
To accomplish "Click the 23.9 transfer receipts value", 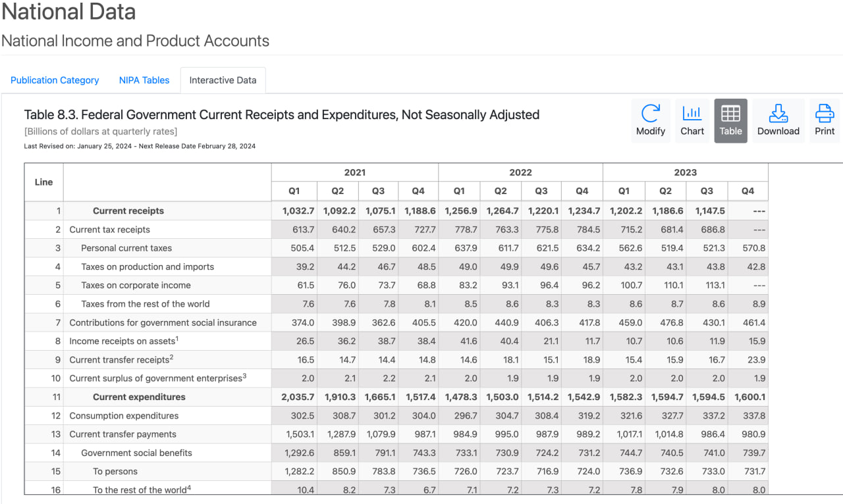I will coord(757,359).
